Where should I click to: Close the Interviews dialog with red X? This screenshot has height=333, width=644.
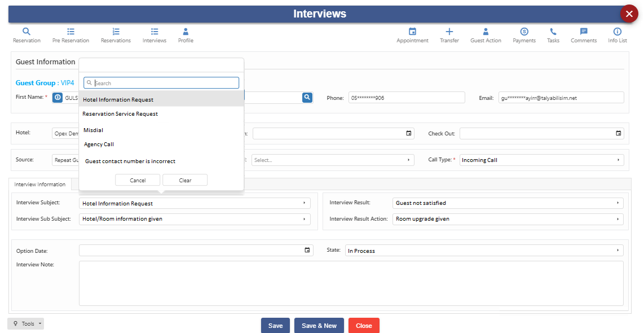pyautogui.click(x=629, y=14)
